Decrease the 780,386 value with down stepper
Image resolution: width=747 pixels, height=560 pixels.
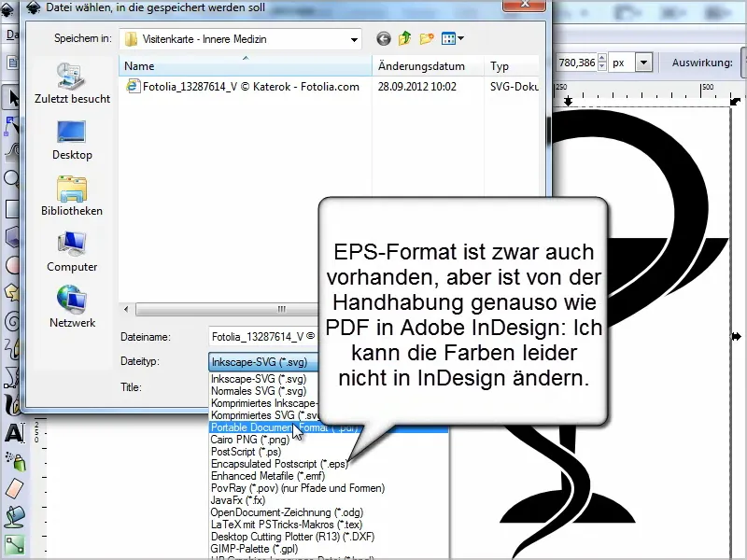click(602, 67)
